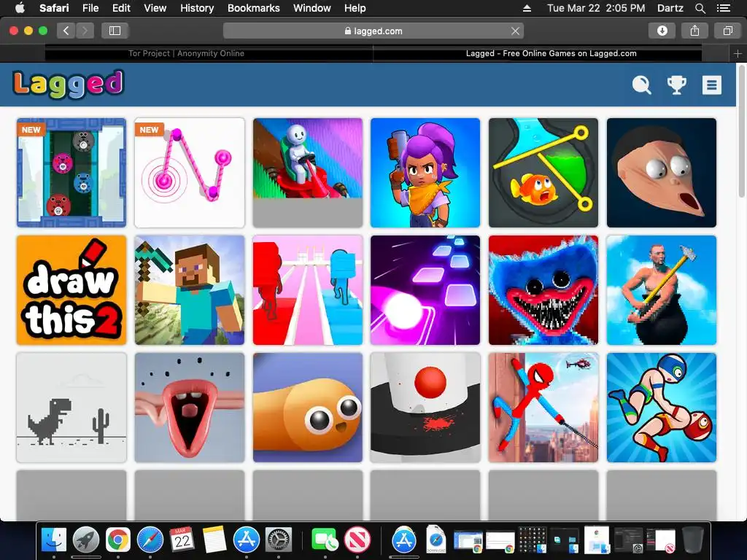Open Spotlight search in the menu bar
This screenshot has height=560, width=747.
tap(700, 8)
